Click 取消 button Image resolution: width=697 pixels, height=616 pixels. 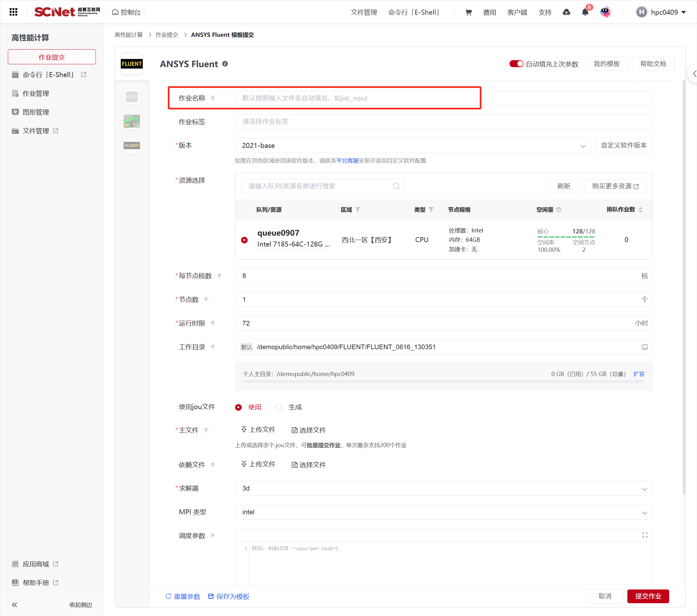coord(605,596)
